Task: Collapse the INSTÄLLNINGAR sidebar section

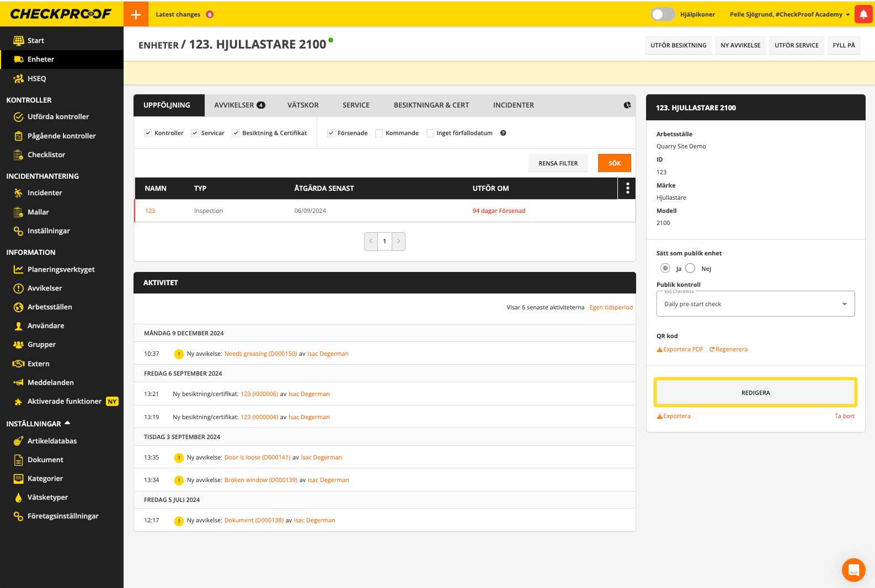Action: pyautogui.click(x=67, y=424)
